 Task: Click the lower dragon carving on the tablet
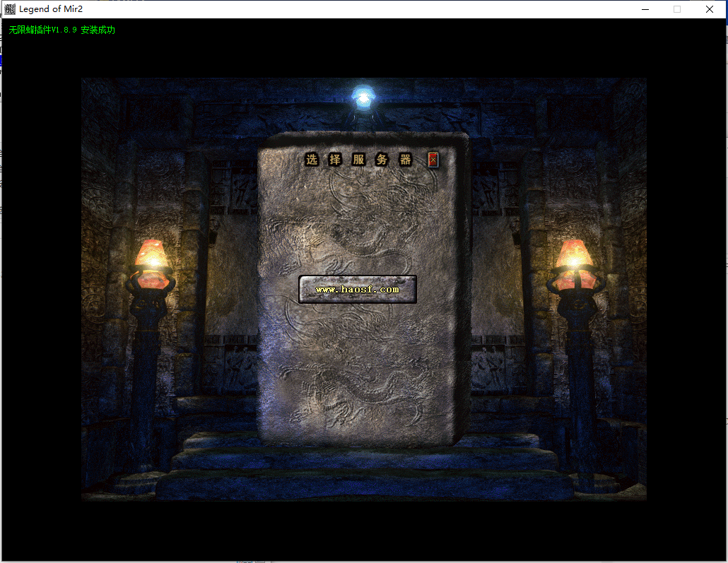[x=353, y=389]
